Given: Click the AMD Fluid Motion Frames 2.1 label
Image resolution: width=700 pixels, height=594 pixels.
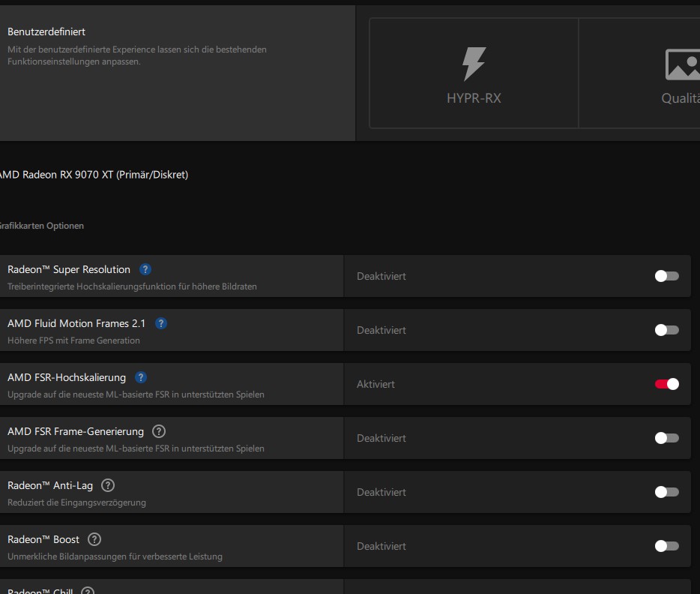Looking at the screenshot, I should 76,324.
